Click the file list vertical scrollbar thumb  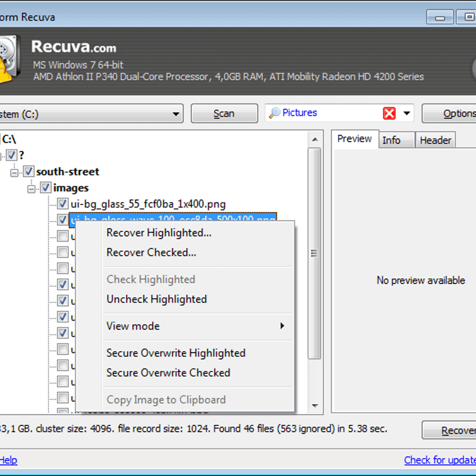(314, 253)
